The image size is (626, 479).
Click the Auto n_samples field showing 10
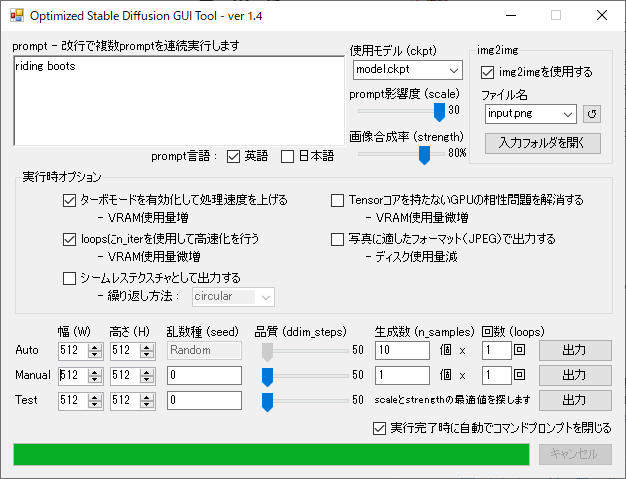tap(402, 350)
